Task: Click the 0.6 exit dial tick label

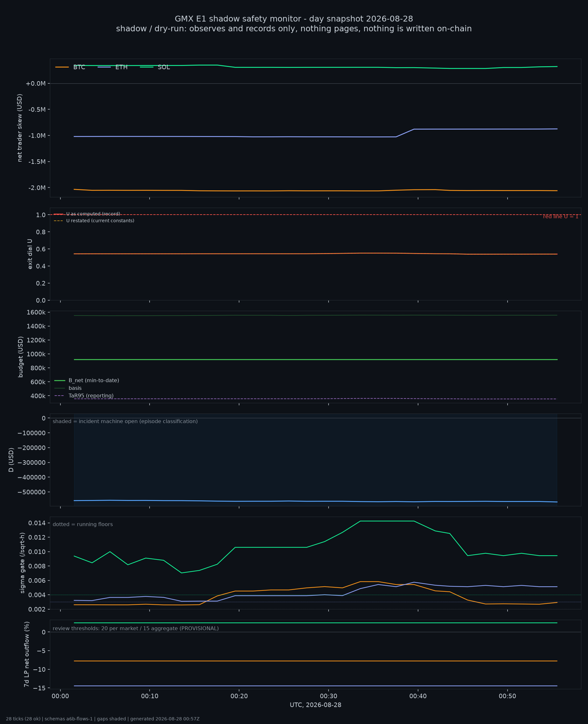Action: click(x=41, y=249)
